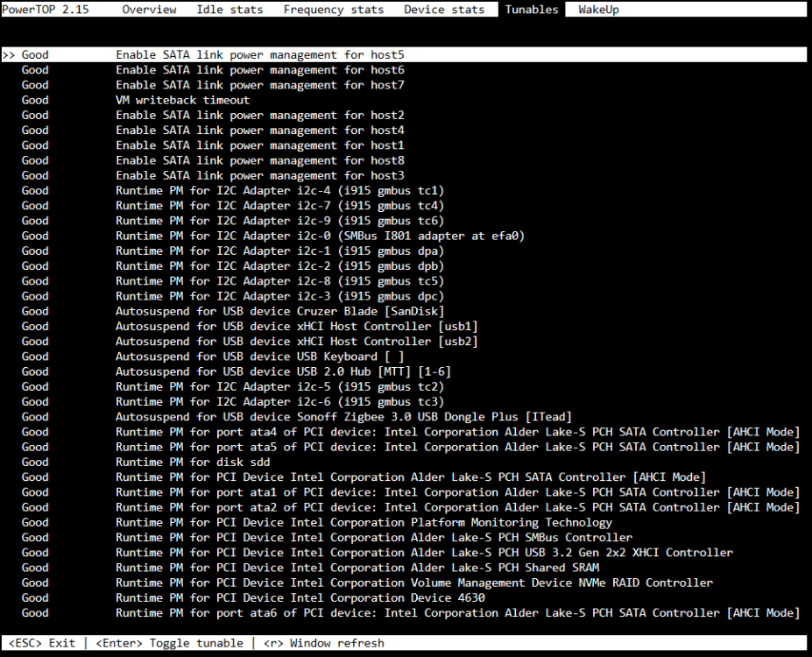Click the <ESC> Exit hint
This screenshot has width=812, height=657.
[x=42, y=643]
